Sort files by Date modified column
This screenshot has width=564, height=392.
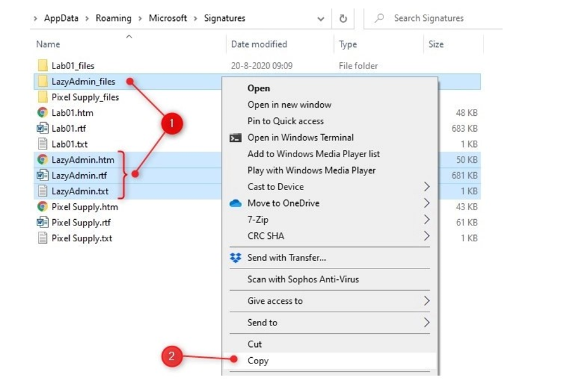point(259,44)
